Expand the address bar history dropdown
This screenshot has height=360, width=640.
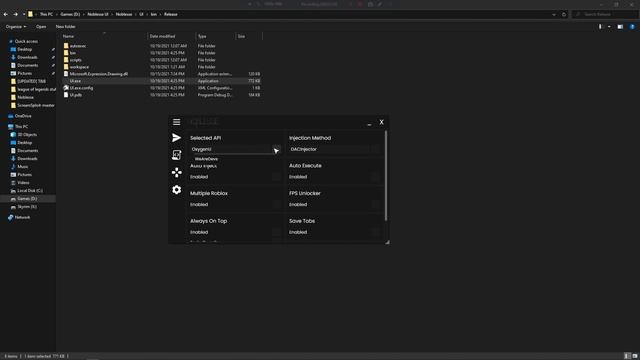pos(554,14)
